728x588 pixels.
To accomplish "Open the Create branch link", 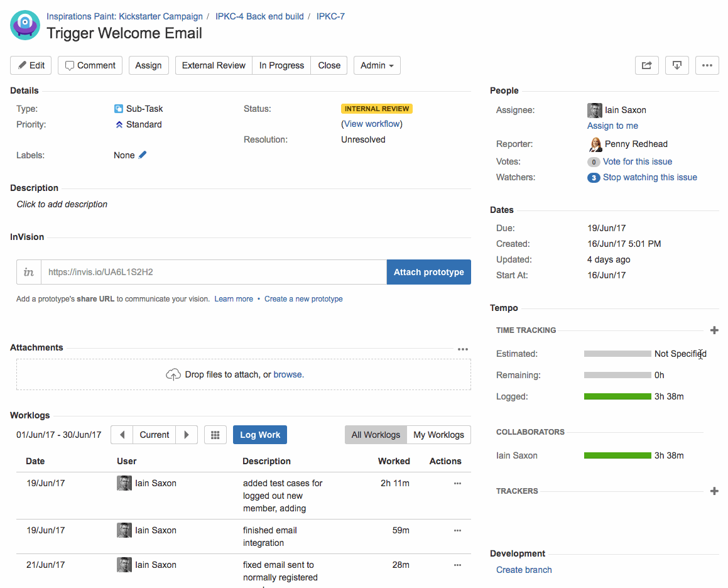I will pyautogui.click(x=524, y=570).
